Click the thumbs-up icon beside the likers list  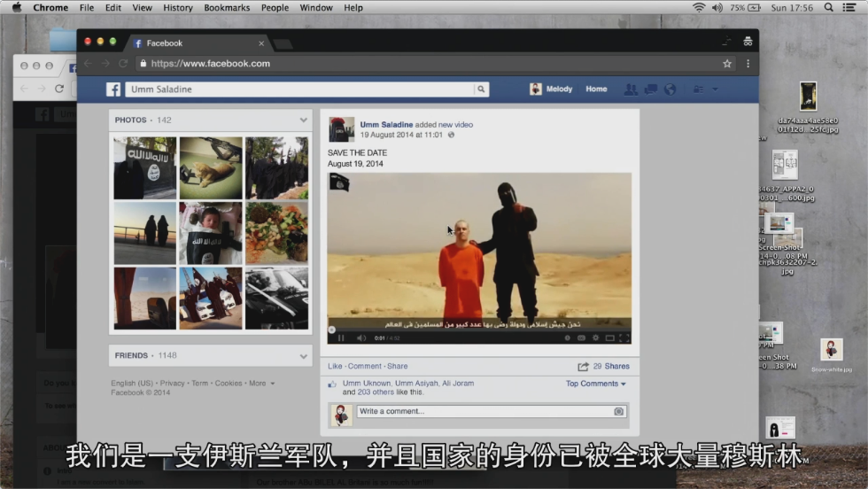(x=332, y=384)
